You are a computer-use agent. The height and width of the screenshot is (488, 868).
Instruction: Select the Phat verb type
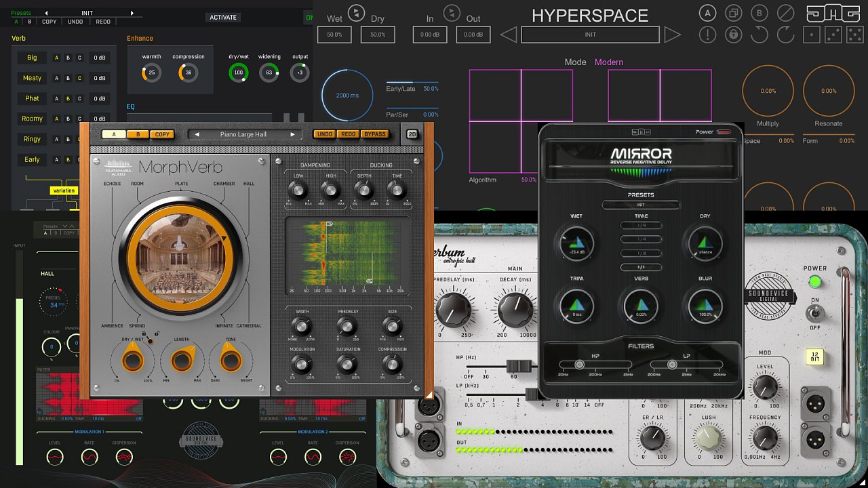32,98
